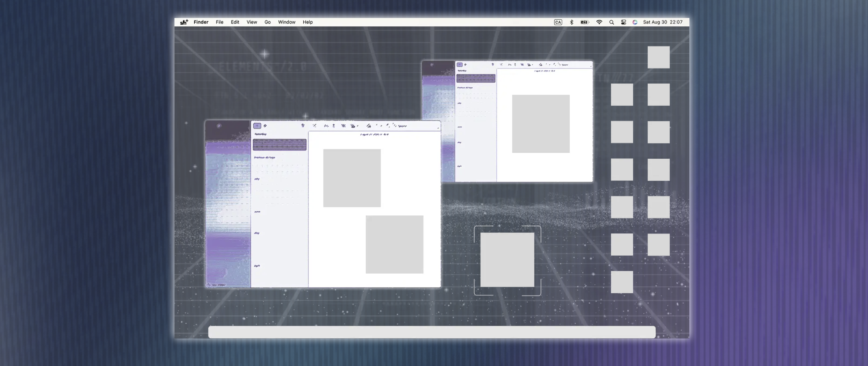This screenshot has height=366, width=868.
Task: Click the Wi-Fi icon in menu bar
Action: (x=599, y=22)
